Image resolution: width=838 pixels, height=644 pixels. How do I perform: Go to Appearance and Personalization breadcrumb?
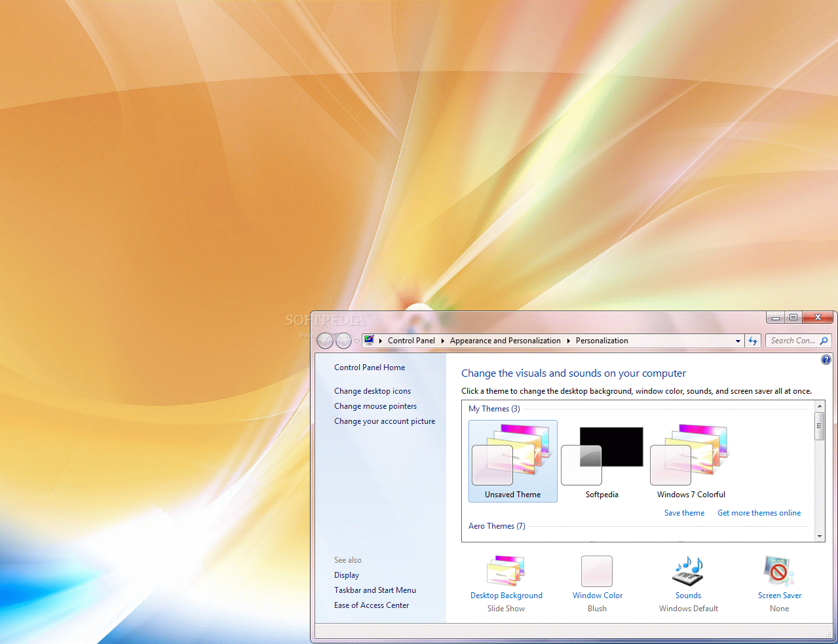pyautogui.click(x=505, y=341)
